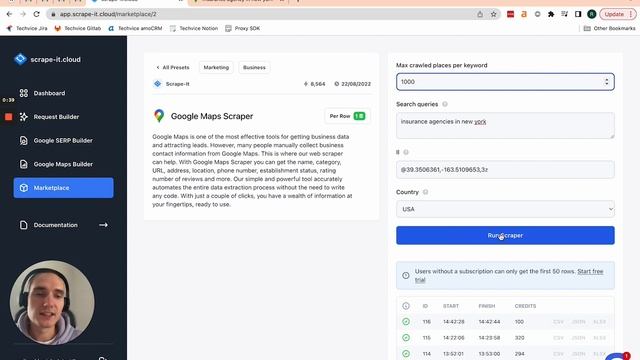640x360 pixels.
Task: Download CSV for run 116
Action: (x=558, y=322)
